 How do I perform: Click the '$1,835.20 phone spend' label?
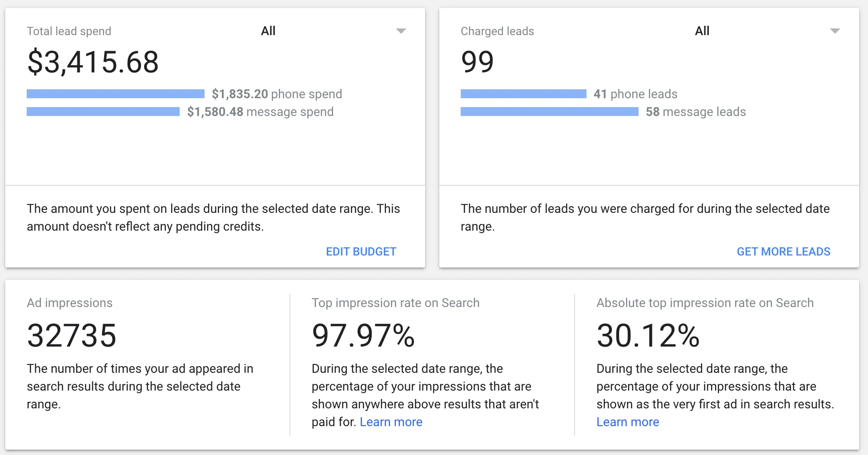pyautogui.click(x=277, y=94)
